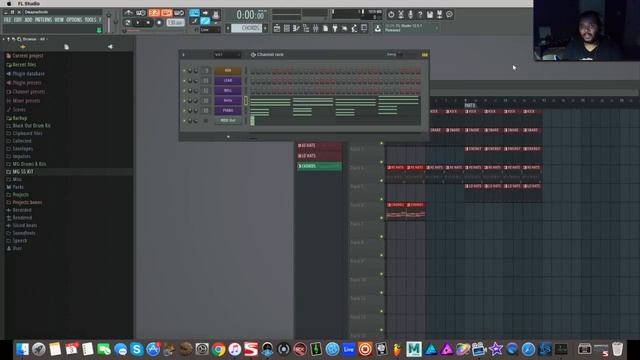
Task: Adjust the main volume slider in the toolbar
Action: point(109,22)
